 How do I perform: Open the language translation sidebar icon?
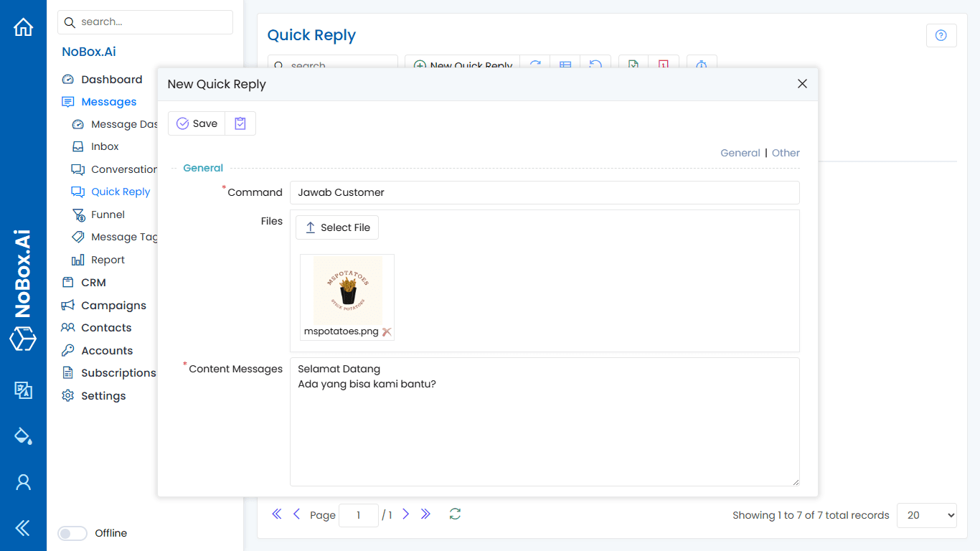coord(23,390)
